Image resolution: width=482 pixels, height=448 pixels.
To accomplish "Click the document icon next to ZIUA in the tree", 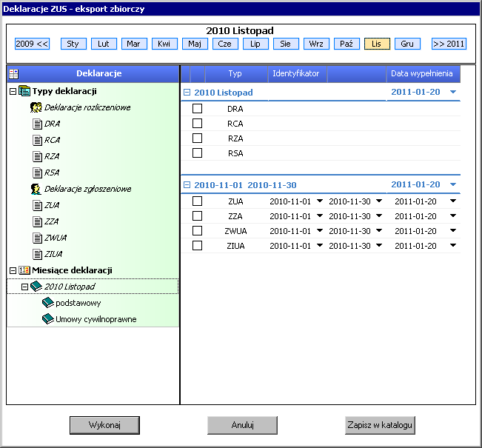I will point(37,254).
